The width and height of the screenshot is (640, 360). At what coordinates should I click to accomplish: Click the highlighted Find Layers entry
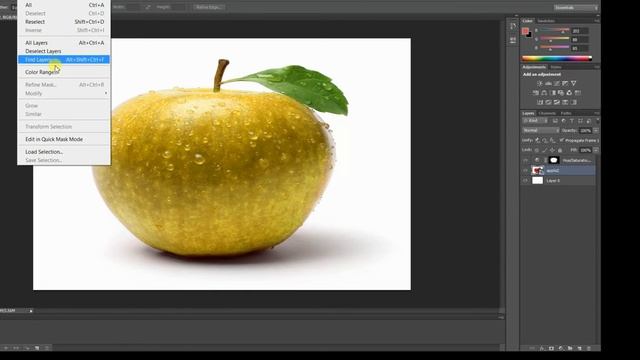64,60
